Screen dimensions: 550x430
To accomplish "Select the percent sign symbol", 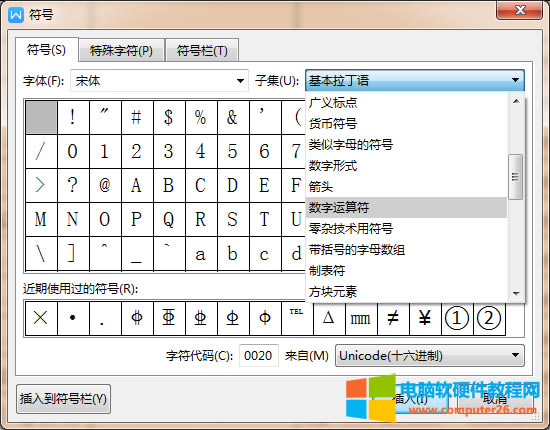I will coord(201,117).
